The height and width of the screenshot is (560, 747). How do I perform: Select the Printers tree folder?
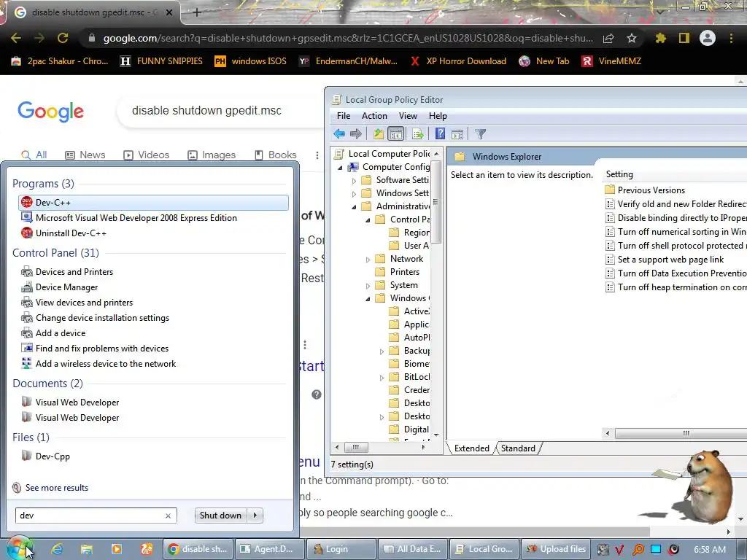(404, 272)
